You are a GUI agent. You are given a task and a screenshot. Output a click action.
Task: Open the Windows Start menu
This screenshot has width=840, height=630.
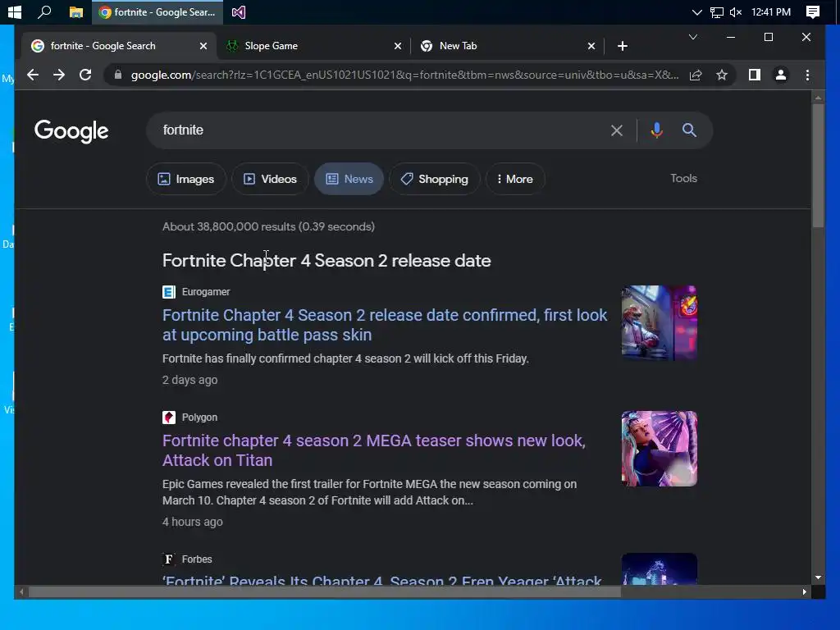(x=15, y=11)
